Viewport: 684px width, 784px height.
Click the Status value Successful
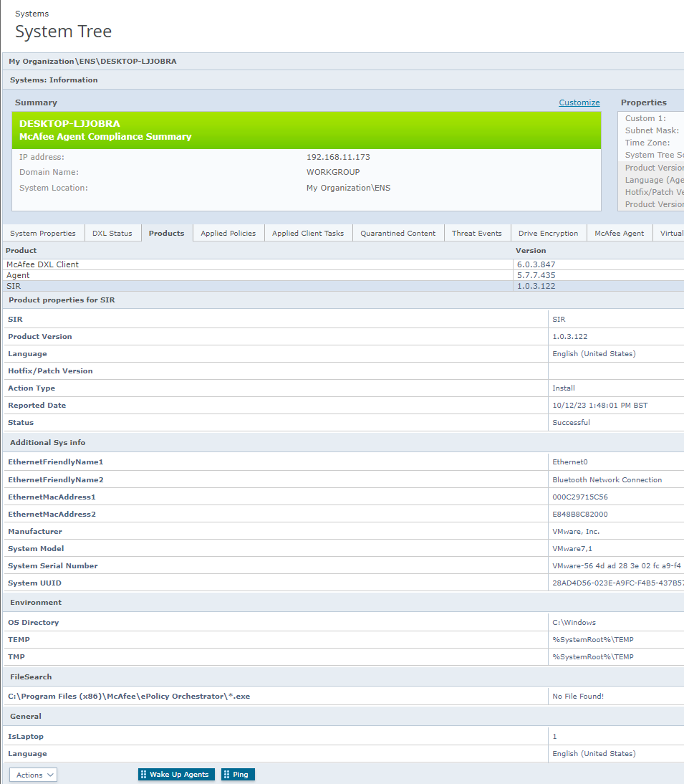pos(571,423)
